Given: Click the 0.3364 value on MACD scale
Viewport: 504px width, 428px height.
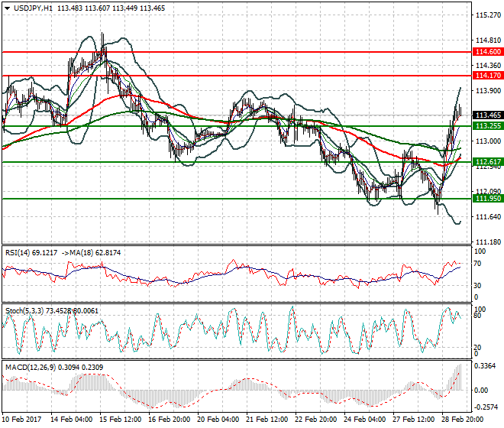Looking at the screenshot, I should 485,365.
